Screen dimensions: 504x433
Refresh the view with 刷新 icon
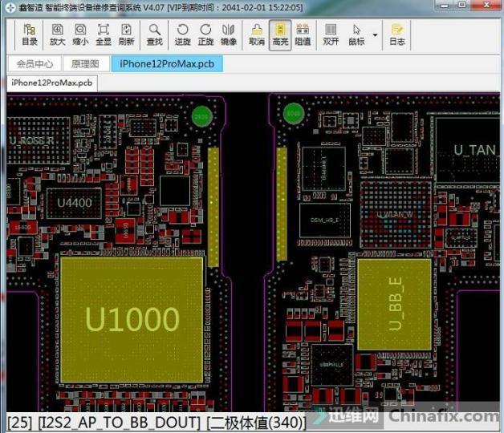[126, 34]
